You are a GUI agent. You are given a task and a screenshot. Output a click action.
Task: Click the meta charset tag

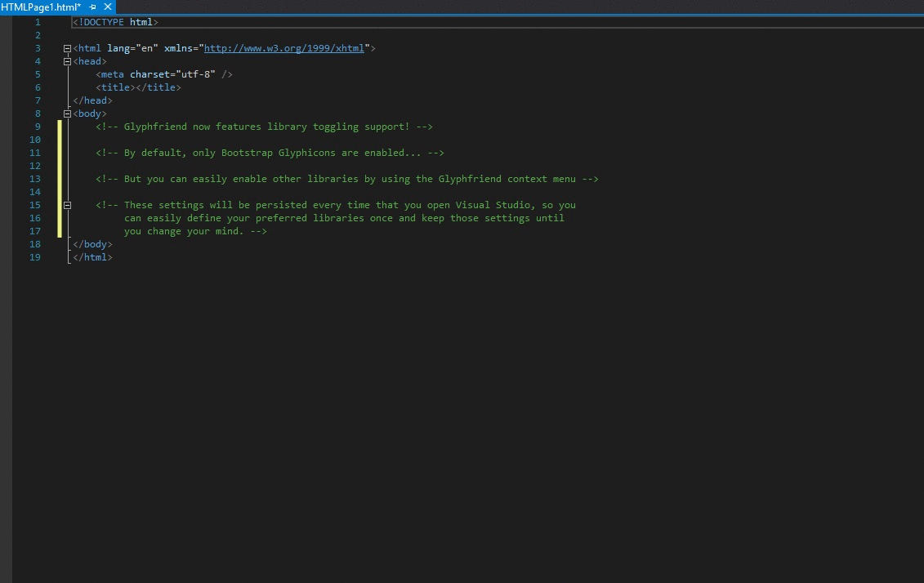point(164,74)
